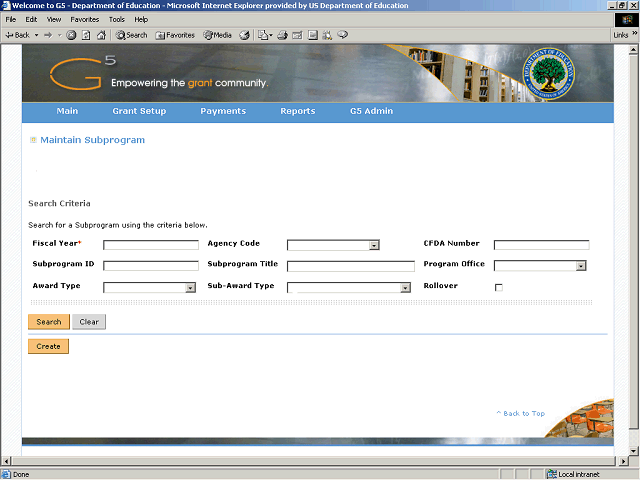This screenshot has width=640, height=480.
Task: Click the horizontal scrollbar right arrow
Action: [623, 461]
